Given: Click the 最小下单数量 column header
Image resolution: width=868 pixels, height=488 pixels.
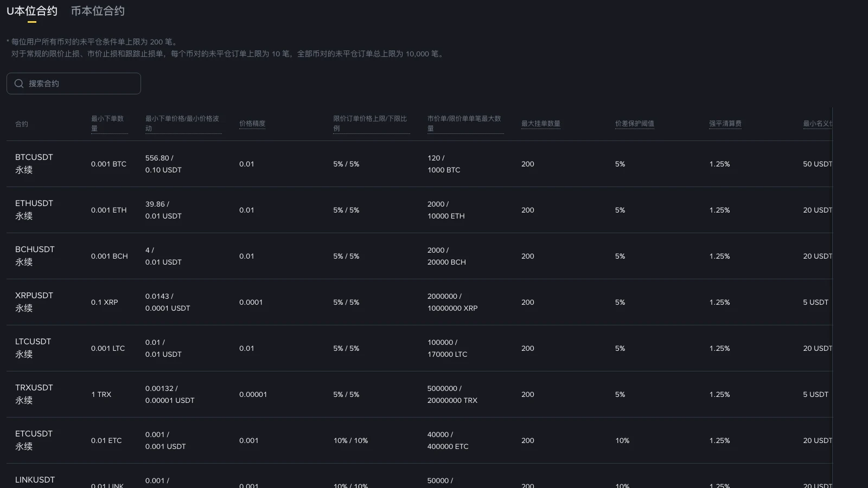Looking at the screenshot, I should [108, 124].
